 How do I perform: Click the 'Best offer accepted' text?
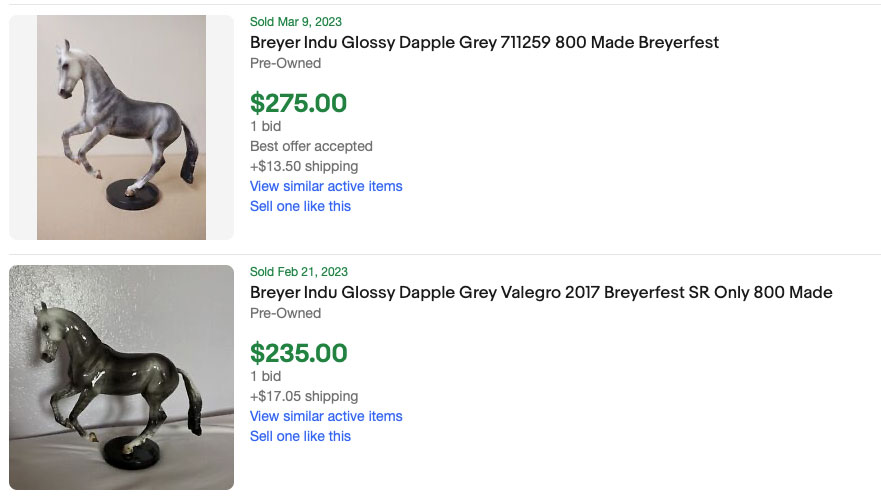311,146
